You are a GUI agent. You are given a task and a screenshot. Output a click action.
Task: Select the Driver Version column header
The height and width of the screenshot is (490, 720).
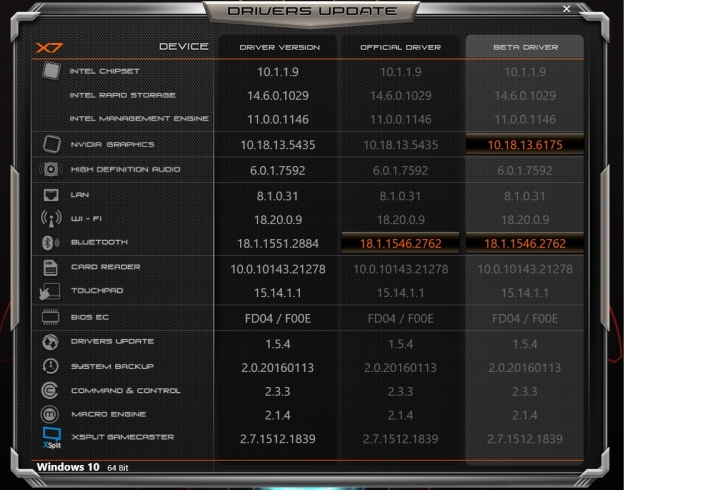click(280, 47)
